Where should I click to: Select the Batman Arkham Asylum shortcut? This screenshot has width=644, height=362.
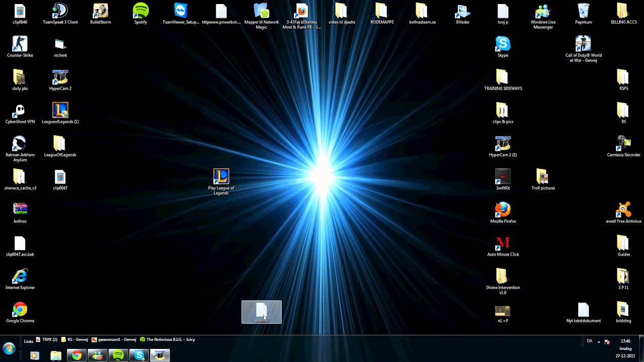pyautogui.click(x=20, y=149)
